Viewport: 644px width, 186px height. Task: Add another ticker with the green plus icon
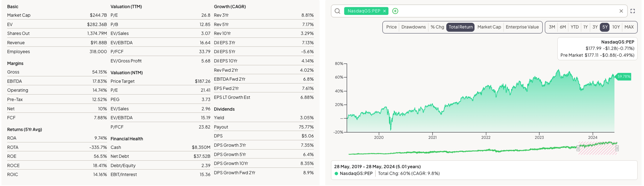tap(395, 11)
